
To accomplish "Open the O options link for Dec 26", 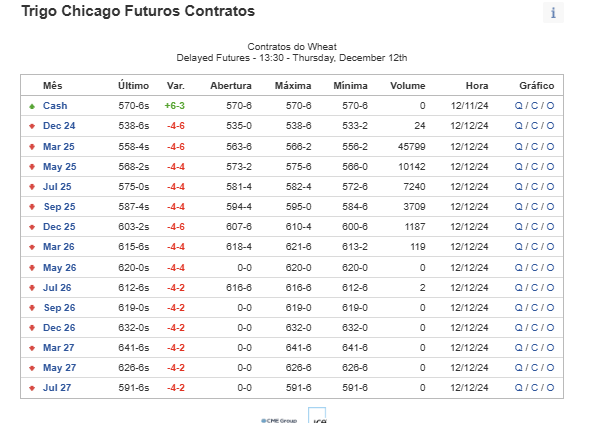I will (550, 328).
